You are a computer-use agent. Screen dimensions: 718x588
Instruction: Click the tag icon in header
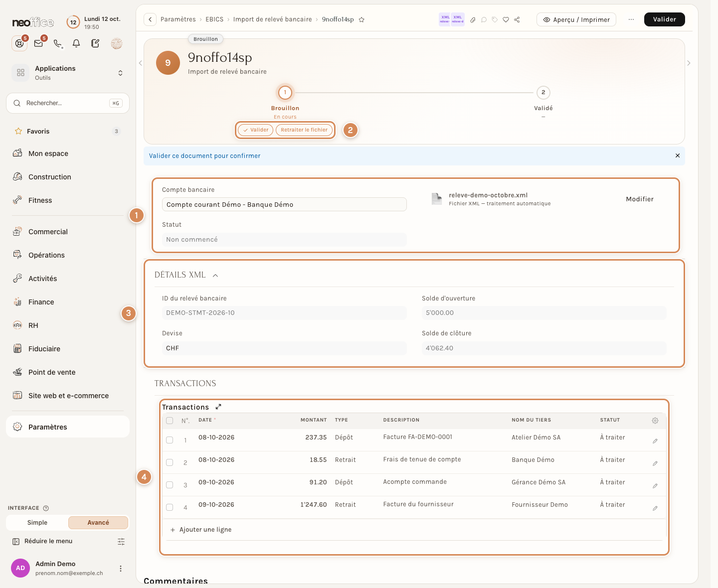click(495, 20)
